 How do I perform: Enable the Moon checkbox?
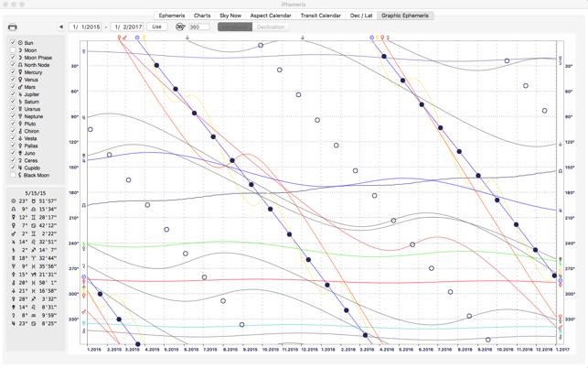pyautogui.click(x=13, y=50)
